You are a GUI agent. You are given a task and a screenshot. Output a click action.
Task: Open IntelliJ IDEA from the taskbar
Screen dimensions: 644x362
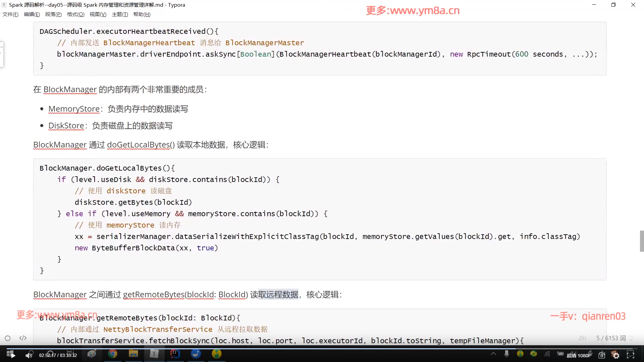[x=175, y=354]
